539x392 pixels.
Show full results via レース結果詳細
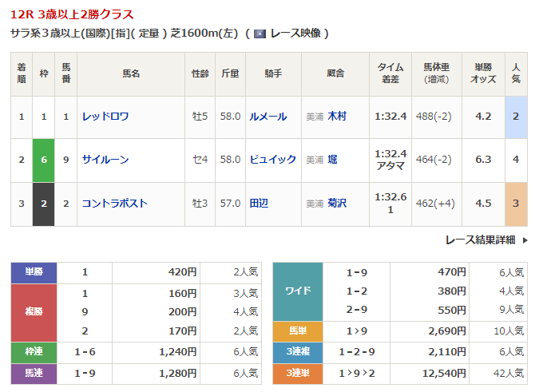482,240
